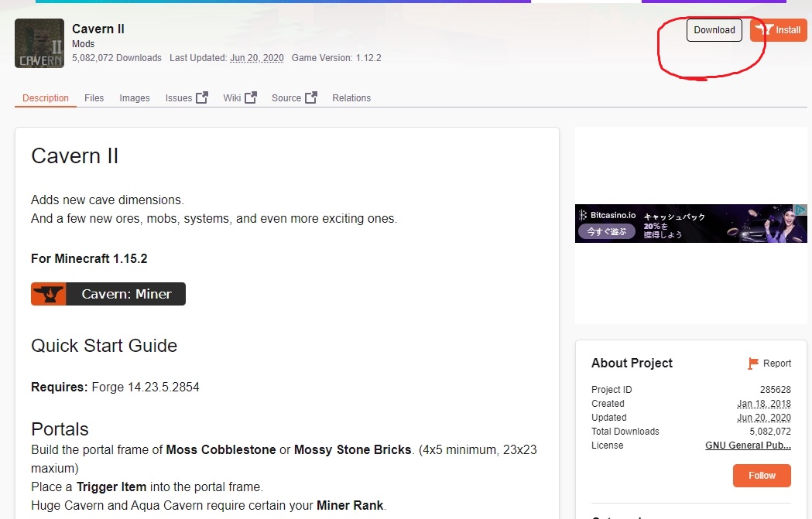This screenshot has width=812, height=519.
Task: Switch to the Files tab
Action: point(94,97)
